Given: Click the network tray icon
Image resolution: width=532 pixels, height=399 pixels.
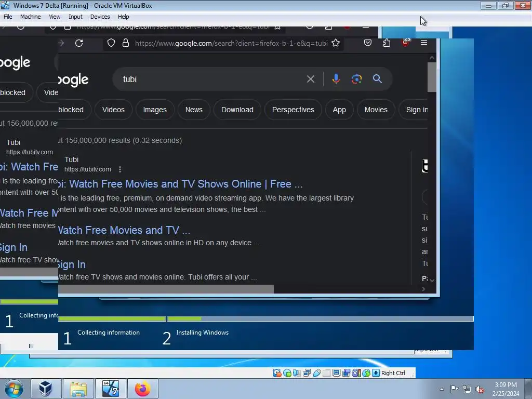Looking at the screenshot, I should tap(467, 389).
